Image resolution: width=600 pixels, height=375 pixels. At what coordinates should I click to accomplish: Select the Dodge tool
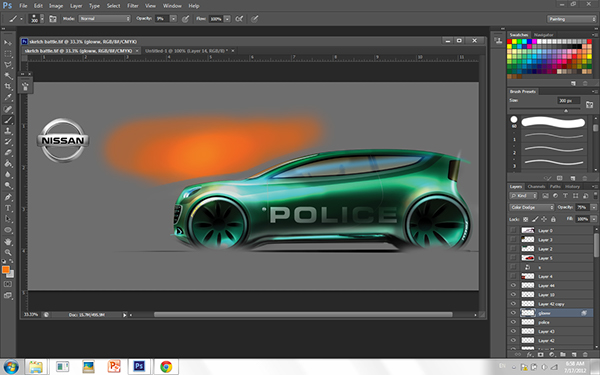coord(8,186)
